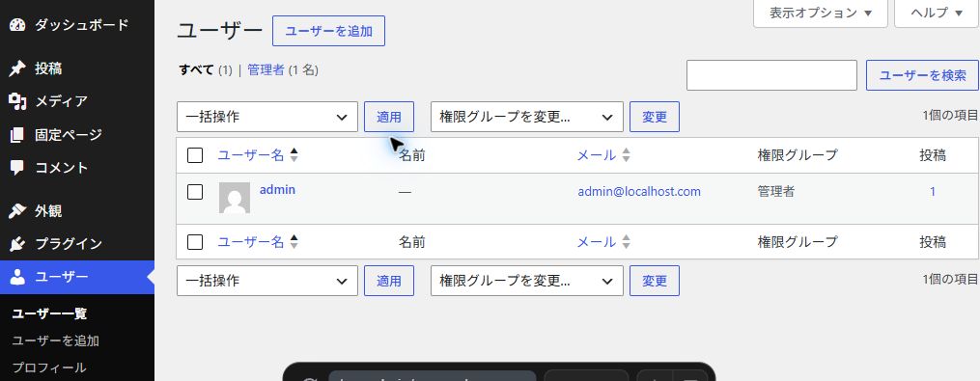Filter by すべて users link
The image size is (980, 381).
(x=197, y=70)
